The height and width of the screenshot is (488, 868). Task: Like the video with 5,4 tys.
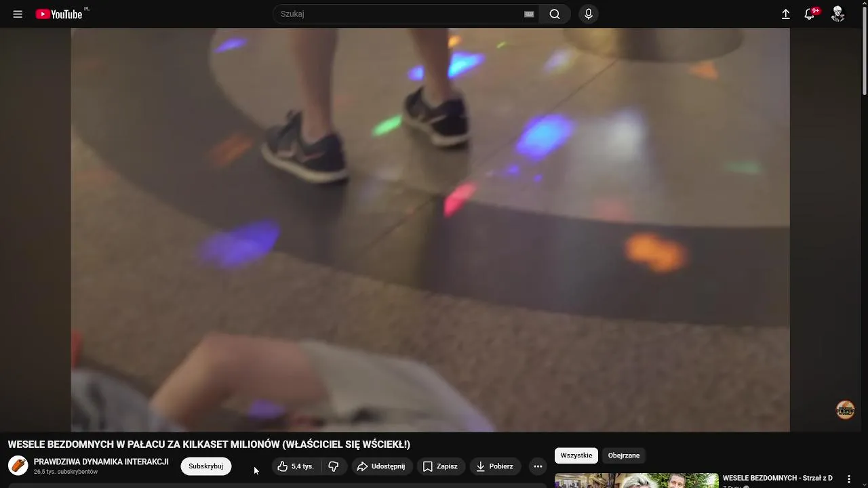coord(296,466)
